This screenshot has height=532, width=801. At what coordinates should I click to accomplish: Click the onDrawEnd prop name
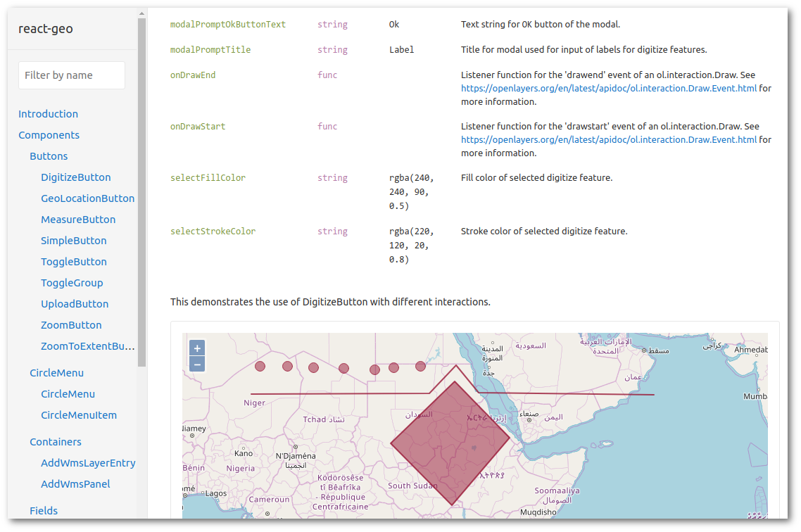[x=193, y=75]
